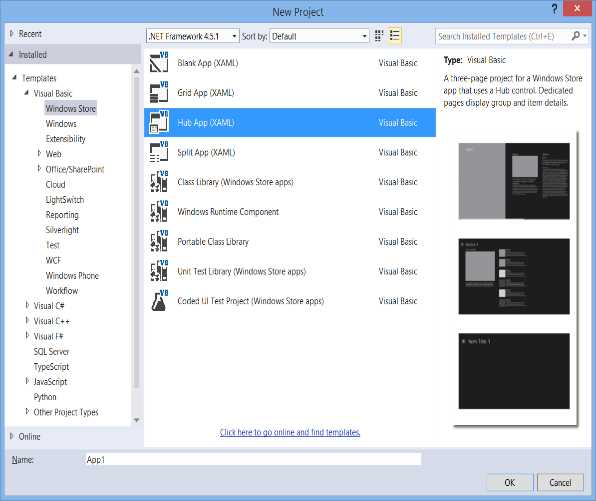Image resolution: width=596 pixels, height=501 pixels.
Task: Click the hub page preview thumbnail
Action: (514, 181)
